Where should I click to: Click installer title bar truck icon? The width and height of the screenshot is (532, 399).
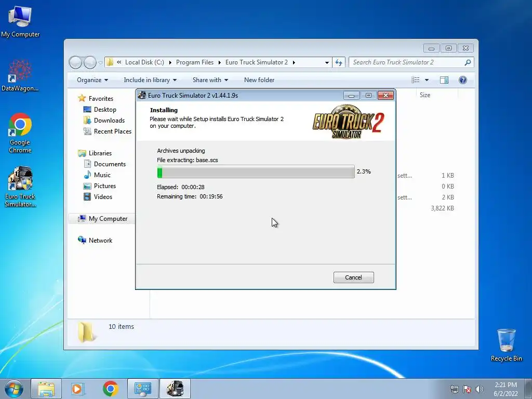click(142, 96)
